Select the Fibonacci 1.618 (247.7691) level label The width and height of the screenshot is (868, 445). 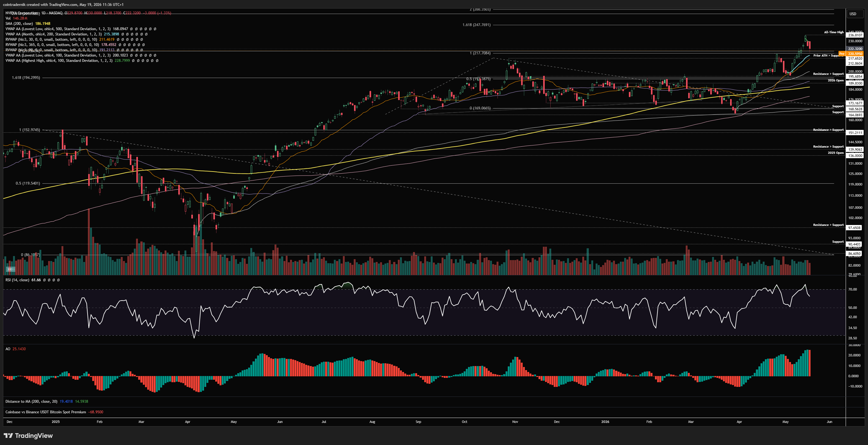point(476,25)
